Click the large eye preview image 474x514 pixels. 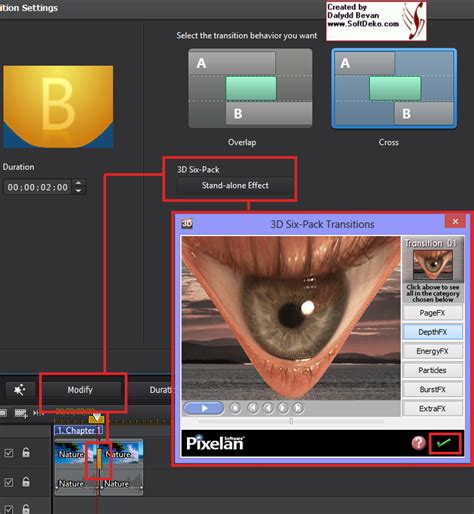pyautogui.click(x=291, y=318)
